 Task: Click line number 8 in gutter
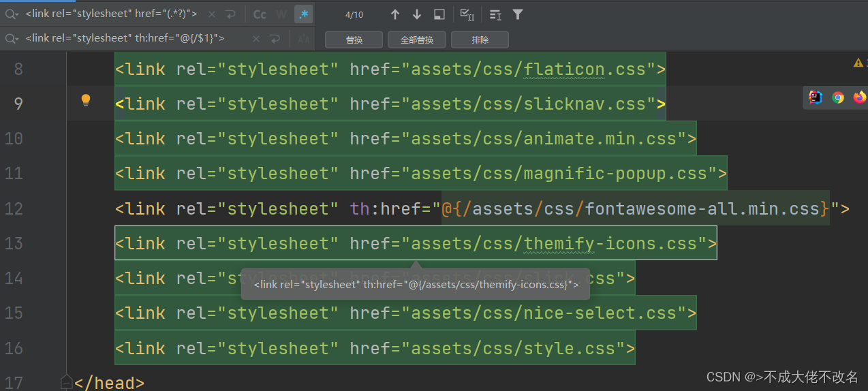click(x=18, y=69)
